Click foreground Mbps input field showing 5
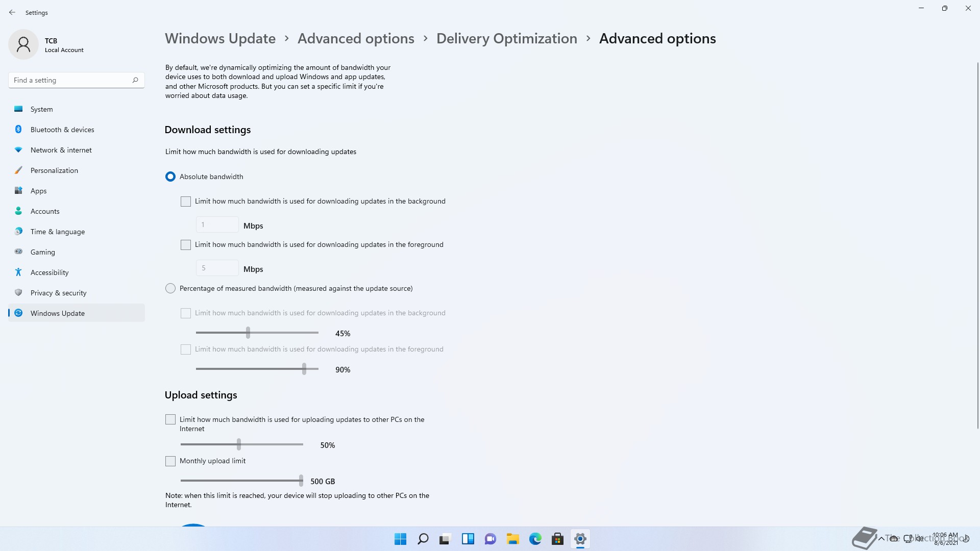The width and height of the screenshot is (980, 551). (217, 268)
